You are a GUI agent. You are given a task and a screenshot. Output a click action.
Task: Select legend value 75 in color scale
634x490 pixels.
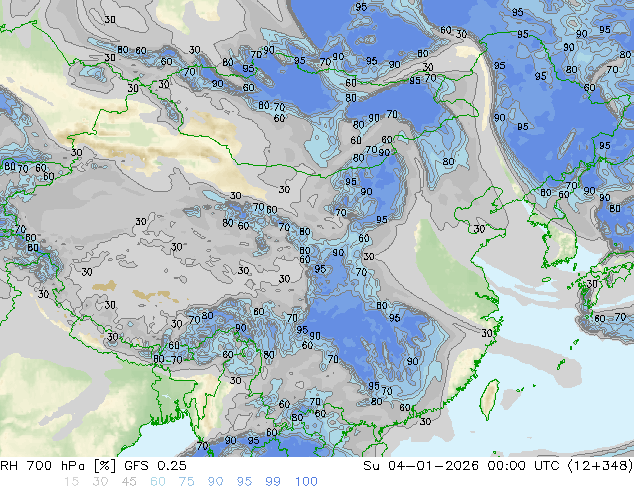(186, 482)
